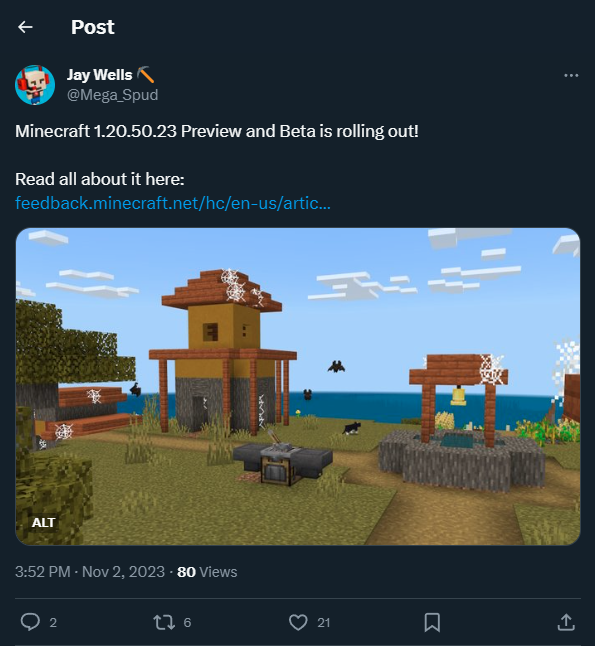Click the like count 21

click(323, 623)
